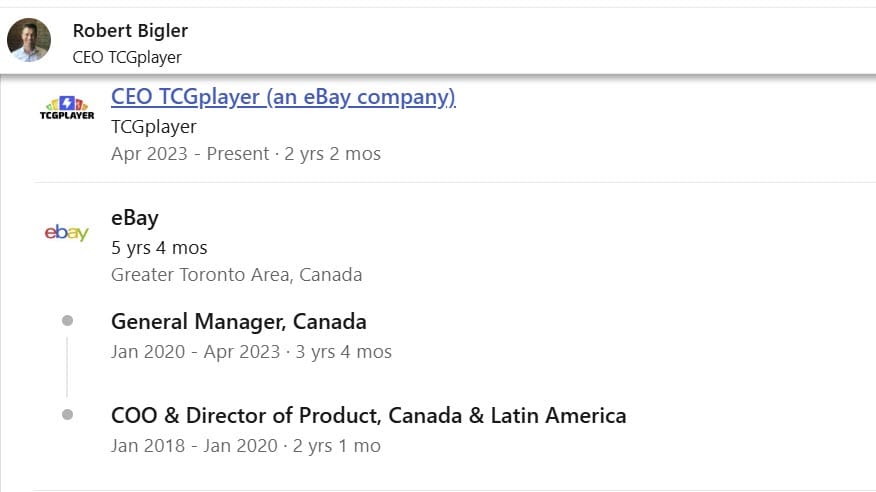Click the name Robert Bigler in header

[130, 30]
